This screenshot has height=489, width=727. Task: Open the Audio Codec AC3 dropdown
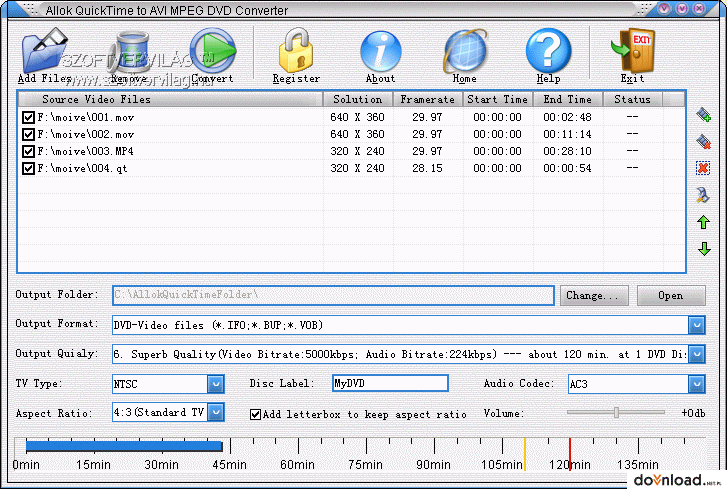tap(696, 384)
